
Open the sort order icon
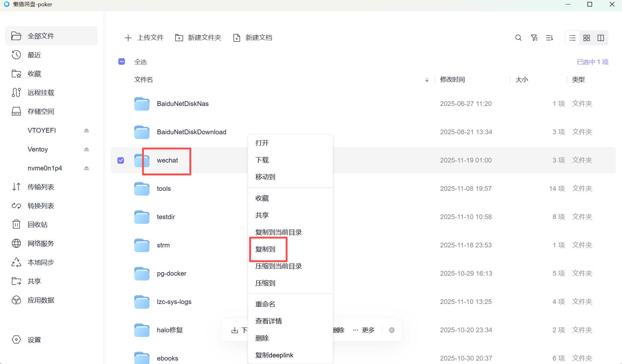550,38
